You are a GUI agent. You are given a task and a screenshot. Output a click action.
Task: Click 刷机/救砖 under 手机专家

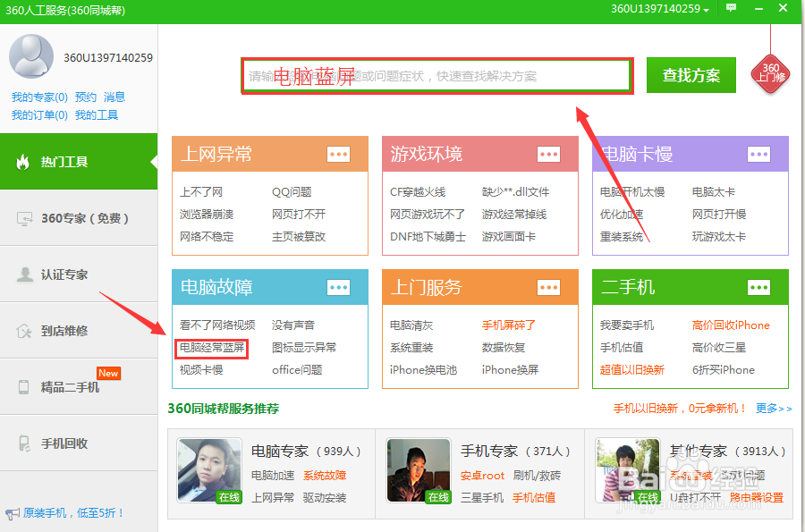[x=537, y=476]
